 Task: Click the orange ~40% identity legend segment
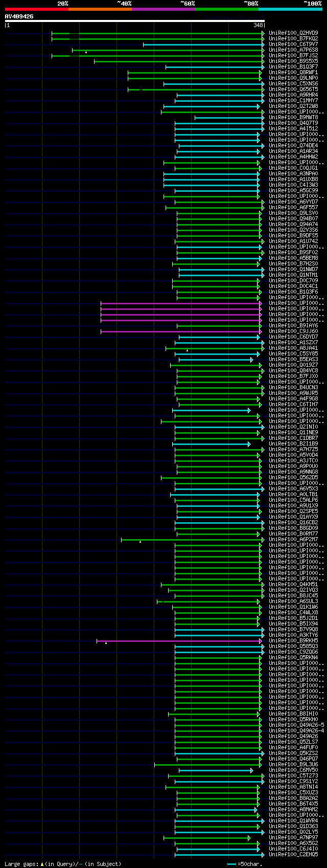100,9
